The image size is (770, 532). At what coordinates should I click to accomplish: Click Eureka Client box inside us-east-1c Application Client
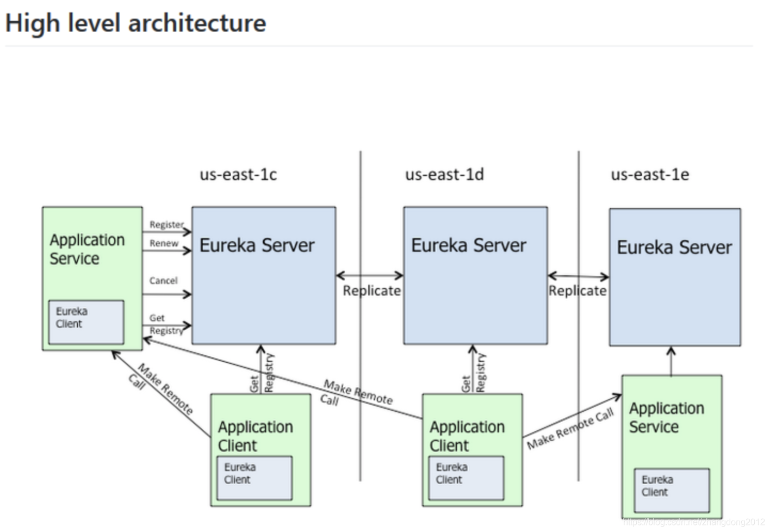tap(254, 478)
